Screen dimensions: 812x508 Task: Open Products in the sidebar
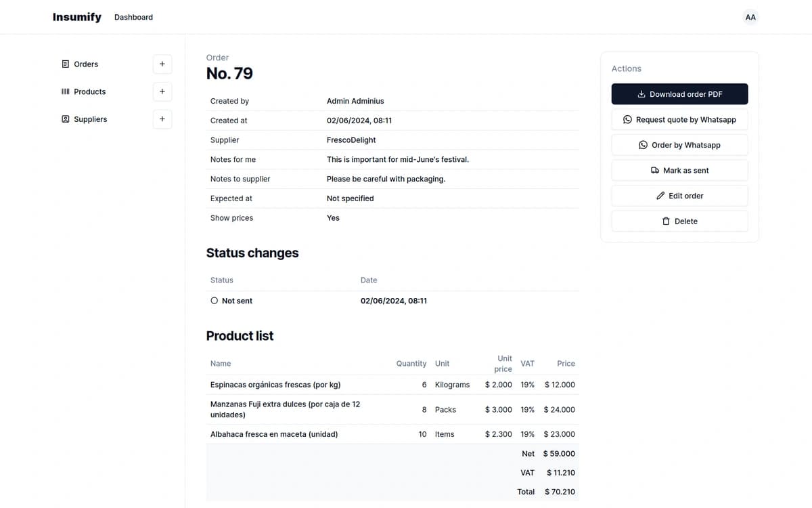[89, 91]
